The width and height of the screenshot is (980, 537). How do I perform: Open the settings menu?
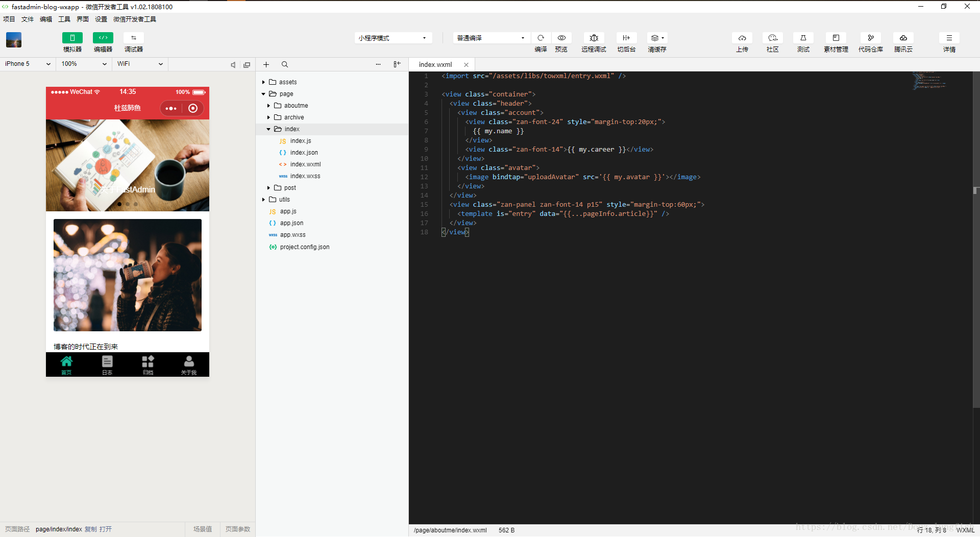click(x=101, y=19)
